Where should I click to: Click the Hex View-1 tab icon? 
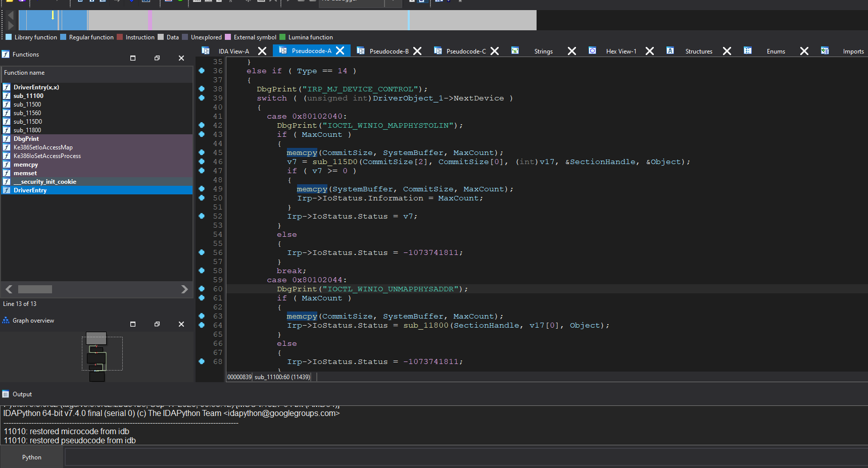point(592,50)
